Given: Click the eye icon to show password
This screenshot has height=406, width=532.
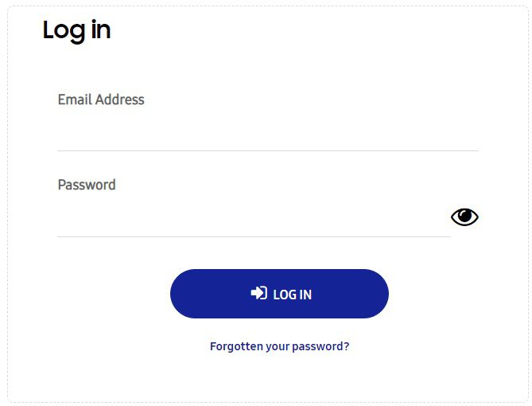Looking at the screenshot, I should click(x=464, y=217).
